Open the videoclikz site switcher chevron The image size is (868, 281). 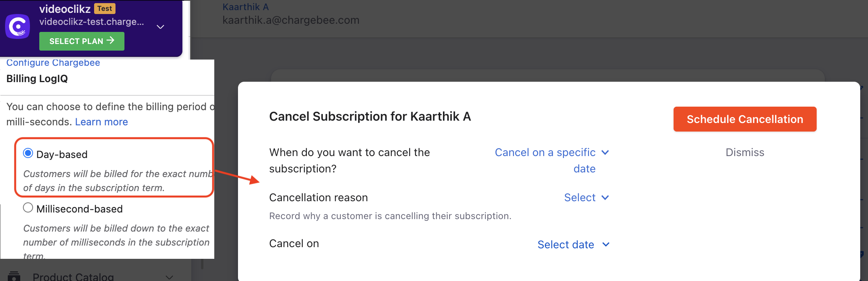160,27
